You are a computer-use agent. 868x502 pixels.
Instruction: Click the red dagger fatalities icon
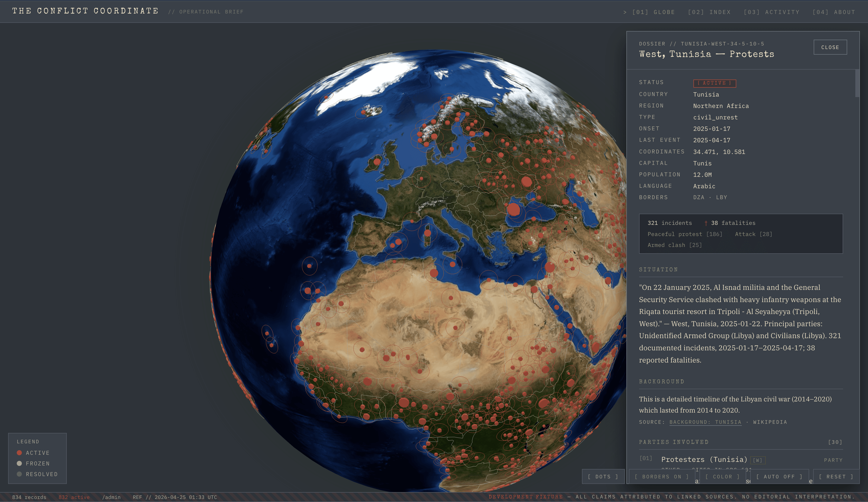point(706,223)
